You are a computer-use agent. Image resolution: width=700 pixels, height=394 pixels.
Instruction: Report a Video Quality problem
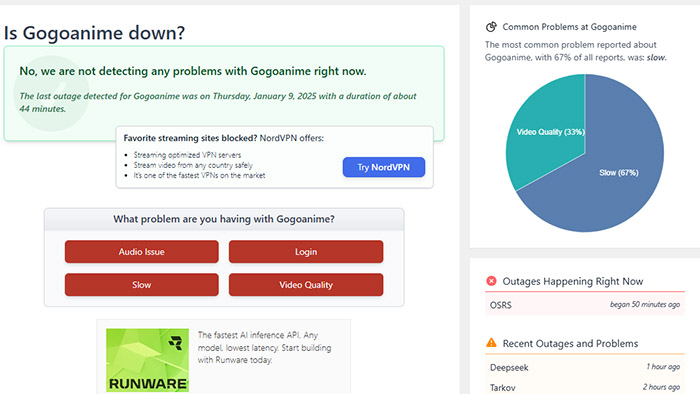tap(306, 285)
